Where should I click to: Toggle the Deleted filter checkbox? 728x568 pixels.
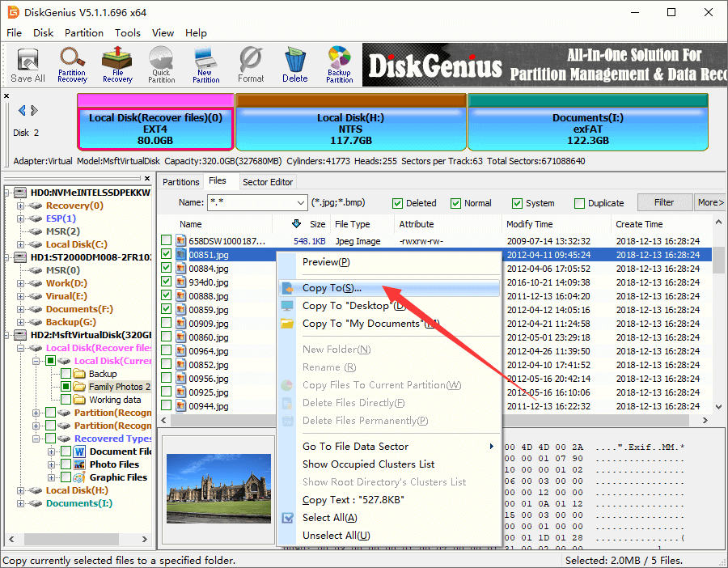point(397,203)
